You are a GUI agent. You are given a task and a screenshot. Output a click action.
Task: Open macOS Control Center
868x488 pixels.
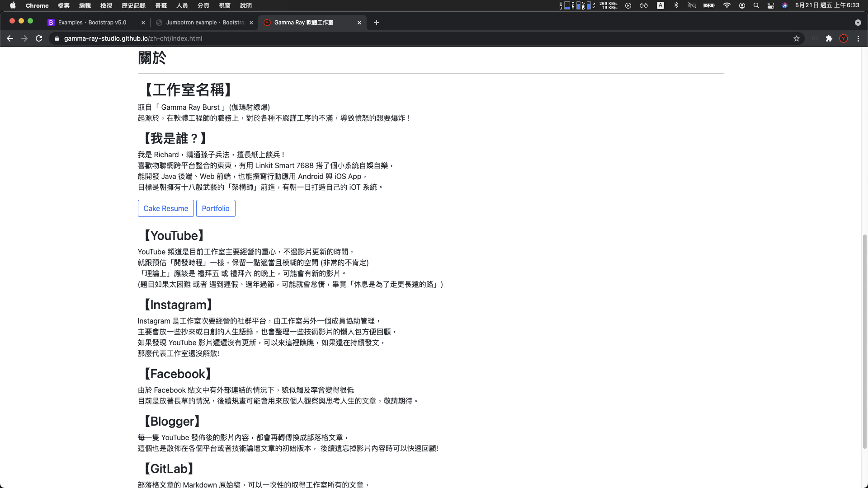point(771,5)
